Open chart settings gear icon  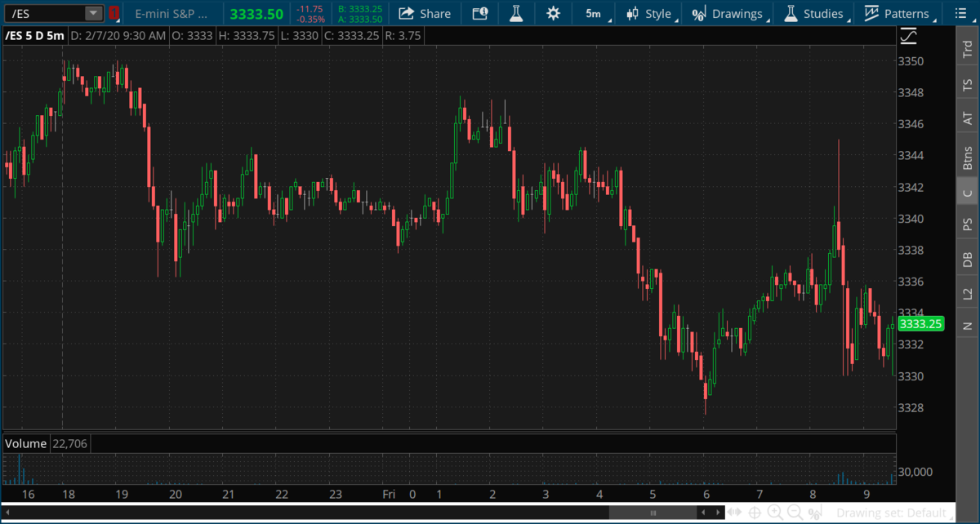(x=553, y=13)
